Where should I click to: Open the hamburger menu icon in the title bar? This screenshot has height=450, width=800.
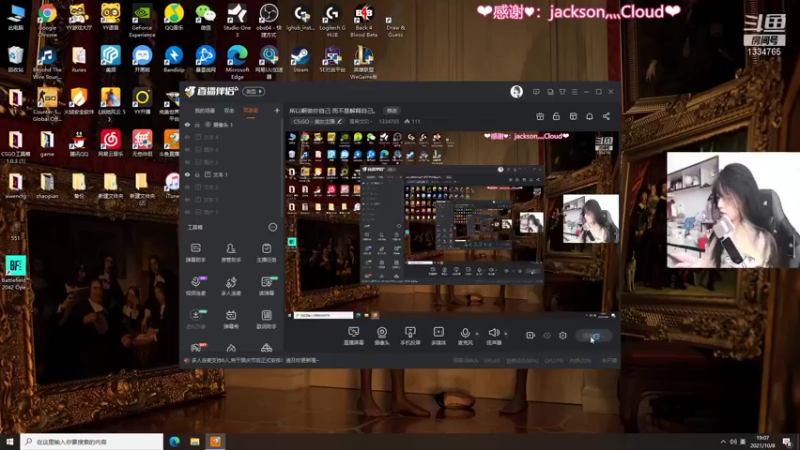tap(574, 92)
